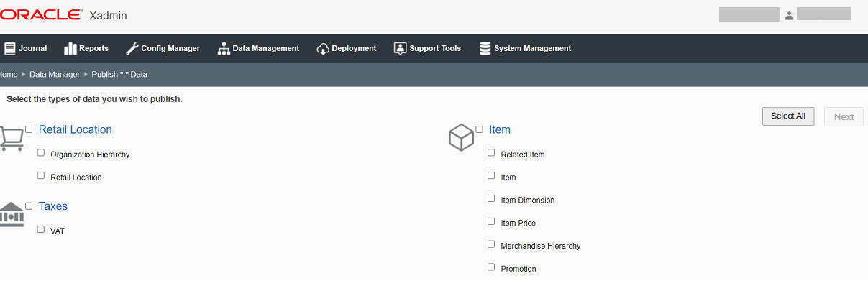Screen dimensions: 868x281
Task: Check the Item Price checkbox
Action: (x=491, y=221)
